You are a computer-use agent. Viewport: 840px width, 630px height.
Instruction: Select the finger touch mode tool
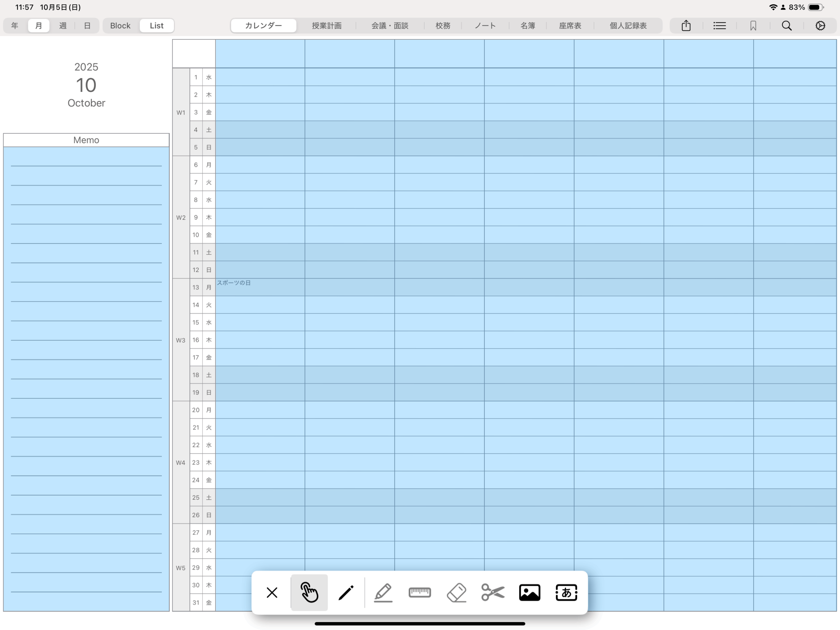pos(309,592)
